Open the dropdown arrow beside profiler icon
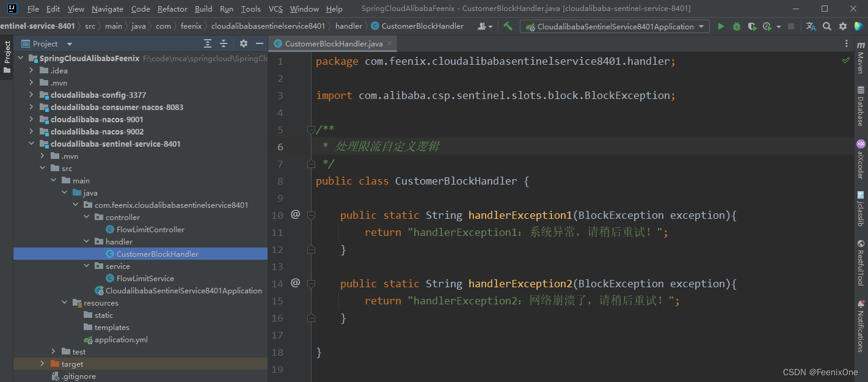 point(779,27)
